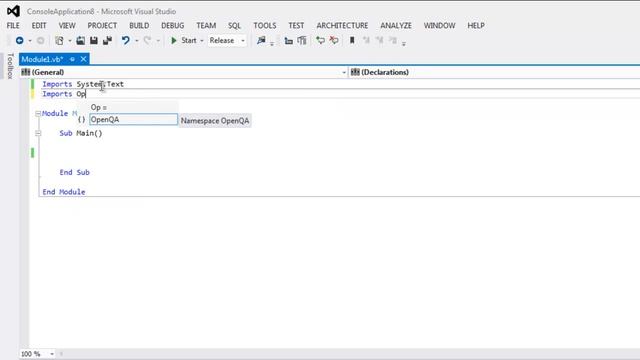Click the Undo icon

[126, 40]
